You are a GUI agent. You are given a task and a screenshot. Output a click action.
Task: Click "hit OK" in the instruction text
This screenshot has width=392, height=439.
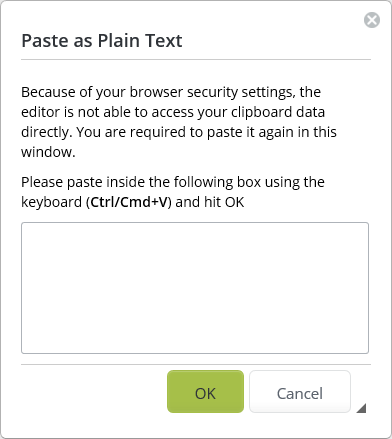click(224, 202)
